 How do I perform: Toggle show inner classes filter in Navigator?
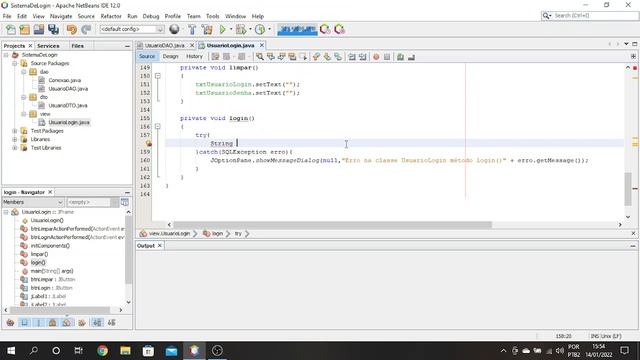67,323
